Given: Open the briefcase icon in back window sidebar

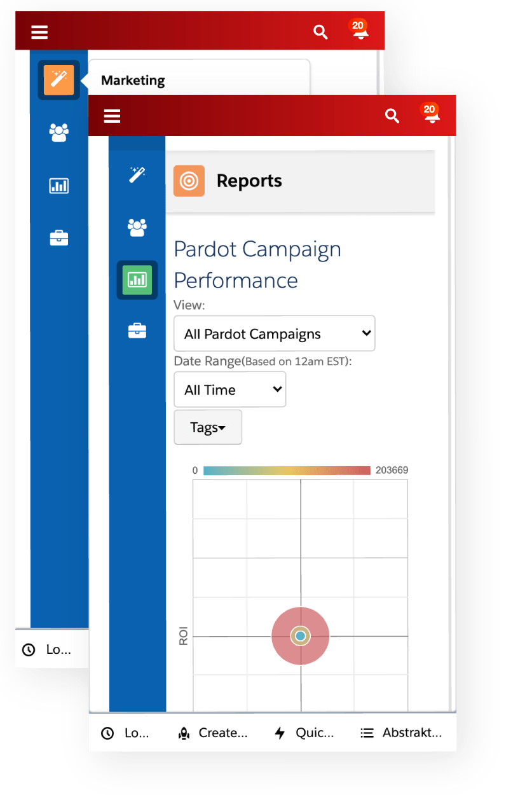Looking at the screenshot, I should [58, 238].
